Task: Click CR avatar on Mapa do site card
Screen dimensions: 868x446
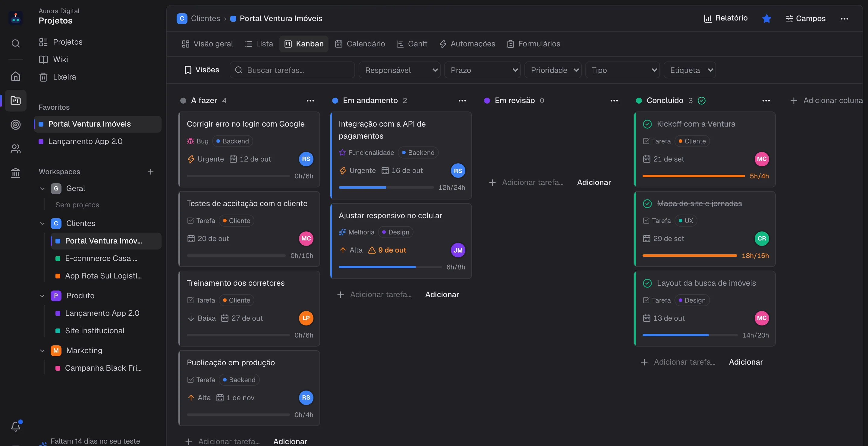Action: [x=762, y=238]
